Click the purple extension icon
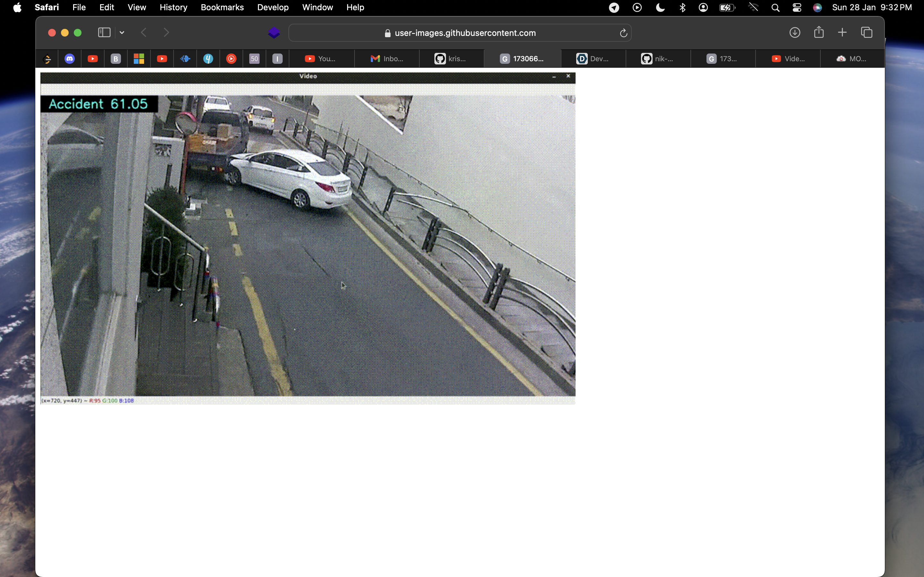This screenshot has width=924, height=577. point(274,33)
